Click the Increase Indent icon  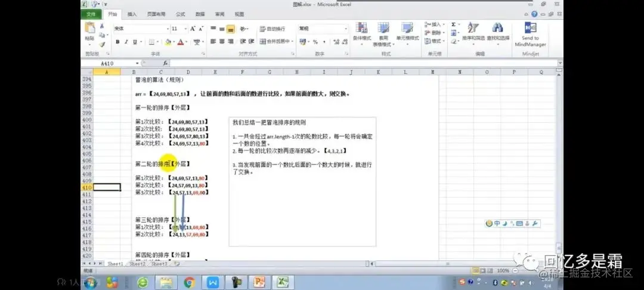pyautogui.click(x=252, y=42)
